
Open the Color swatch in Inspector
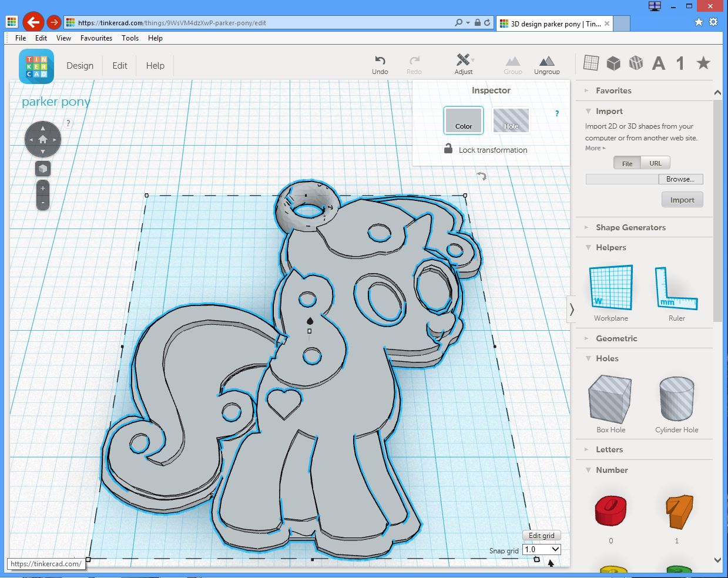coord(464,120)
